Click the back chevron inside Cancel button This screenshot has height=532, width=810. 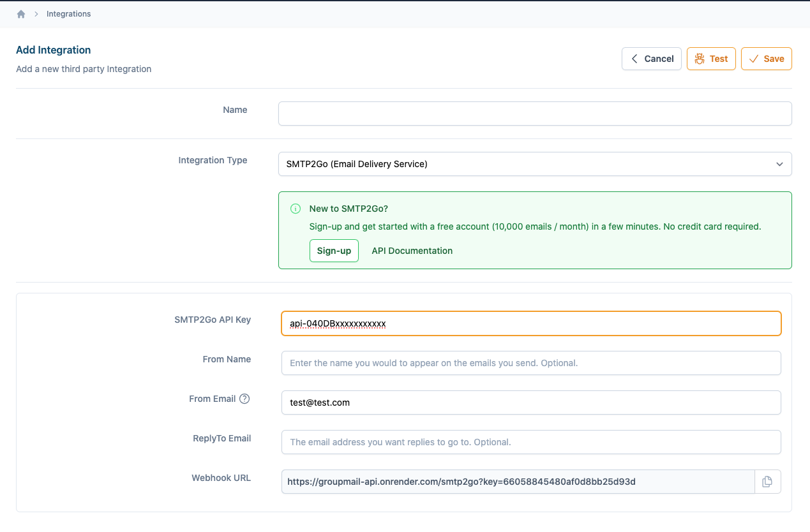click(x=634, y=58)
